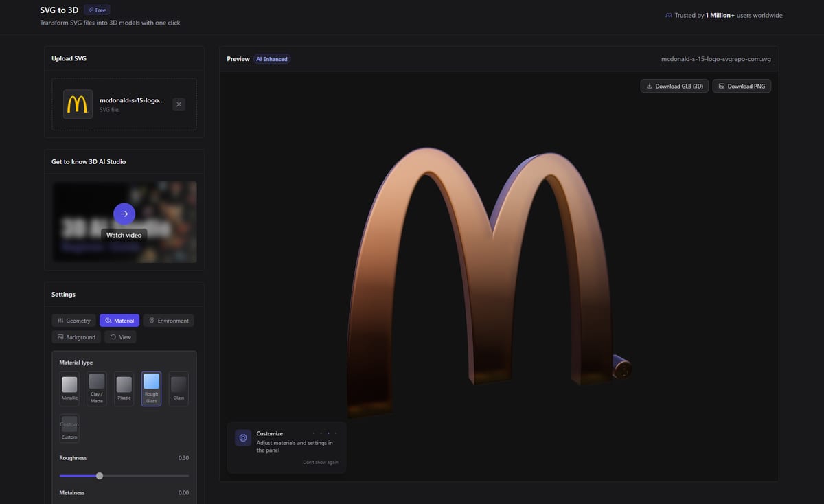Select the Clay / Matte material type

(97, 389)
